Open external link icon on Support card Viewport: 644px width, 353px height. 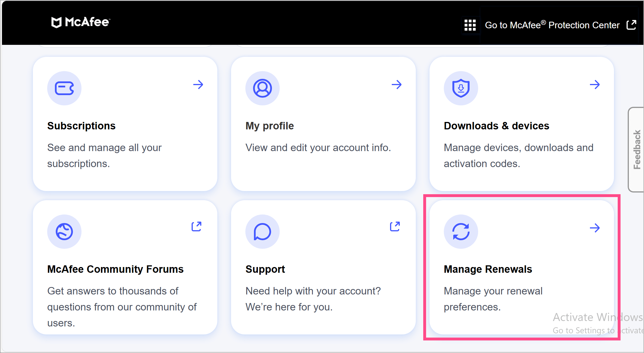click(x=395, y=226)
